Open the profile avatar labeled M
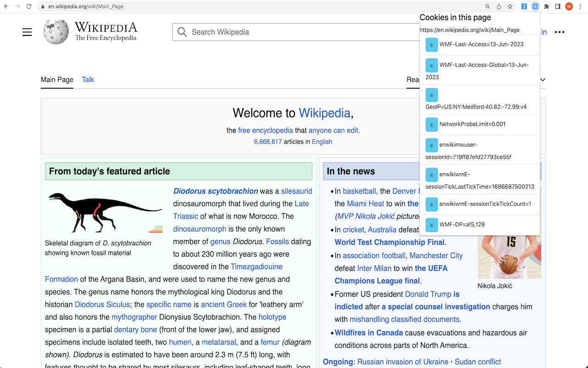 click(x=569, y=6)
